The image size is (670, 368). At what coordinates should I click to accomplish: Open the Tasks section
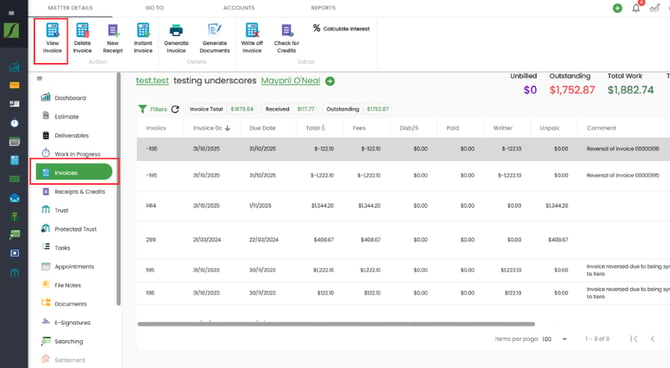tap(56, 247)
